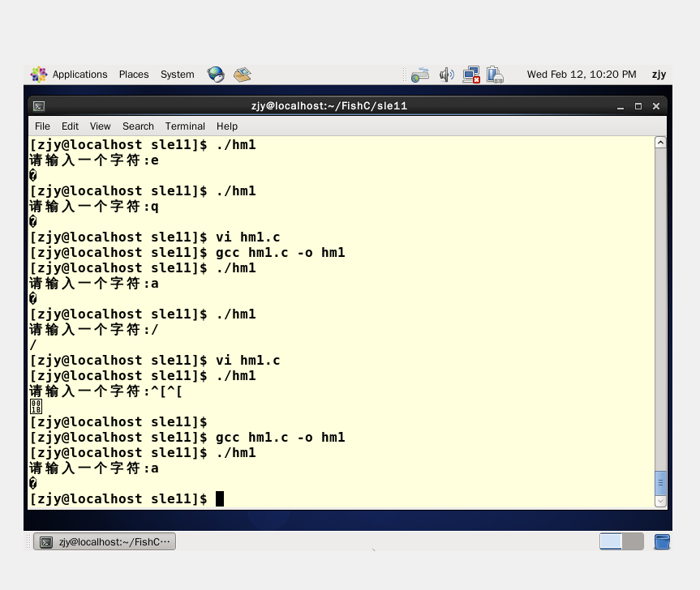Click the '请输入一个字符:e' line
Screen dimensions: 700x590
click(94, 160)
